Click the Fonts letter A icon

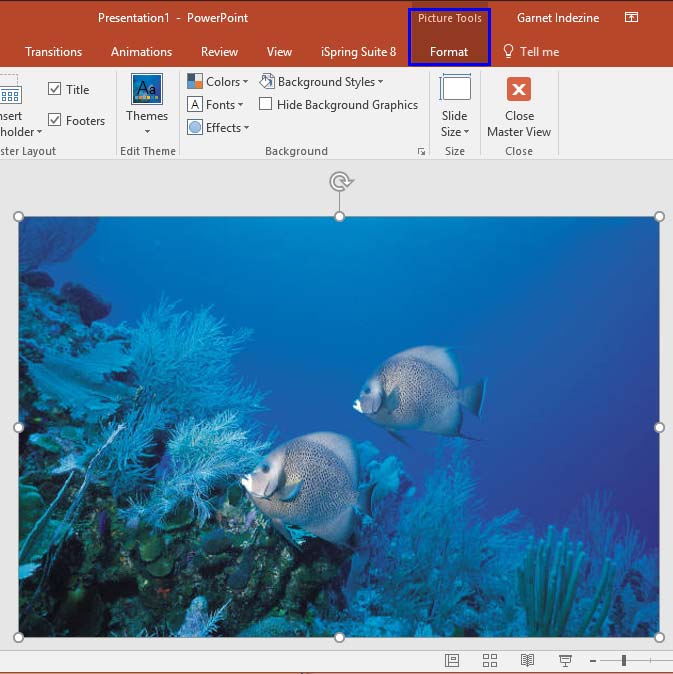[x=195, y=104]
